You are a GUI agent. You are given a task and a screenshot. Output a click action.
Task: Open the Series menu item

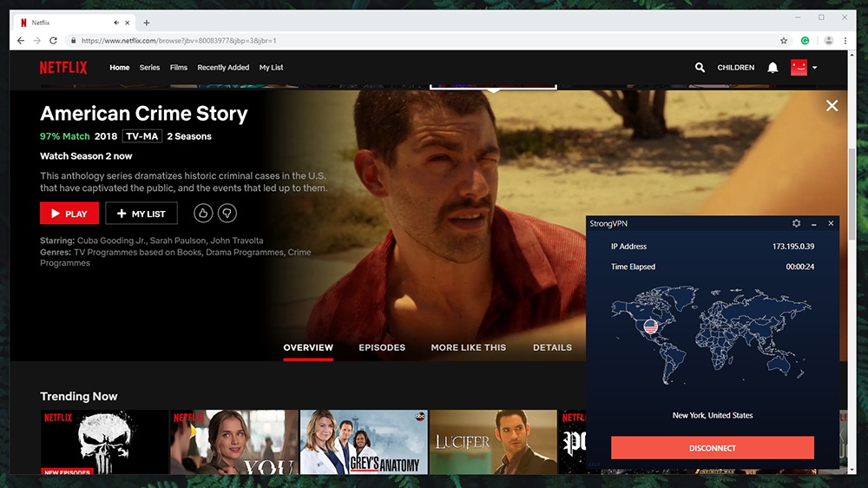click(x=149, y=68)
